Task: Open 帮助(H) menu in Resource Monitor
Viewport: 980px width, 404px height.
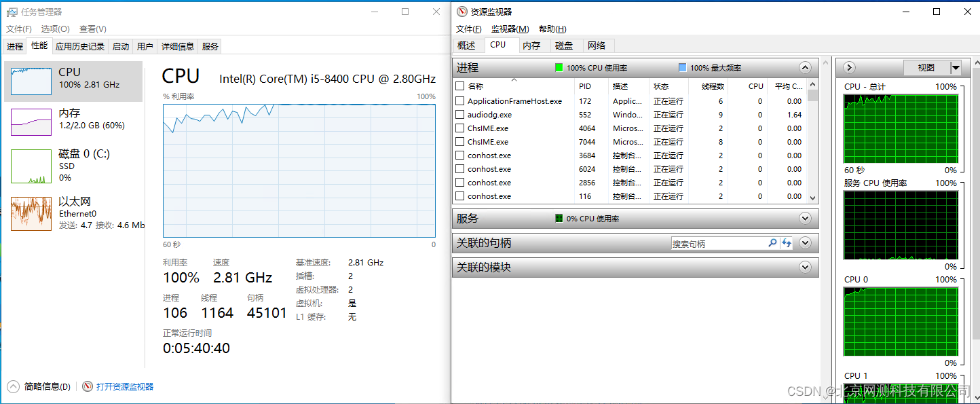Action: (552, 29)
